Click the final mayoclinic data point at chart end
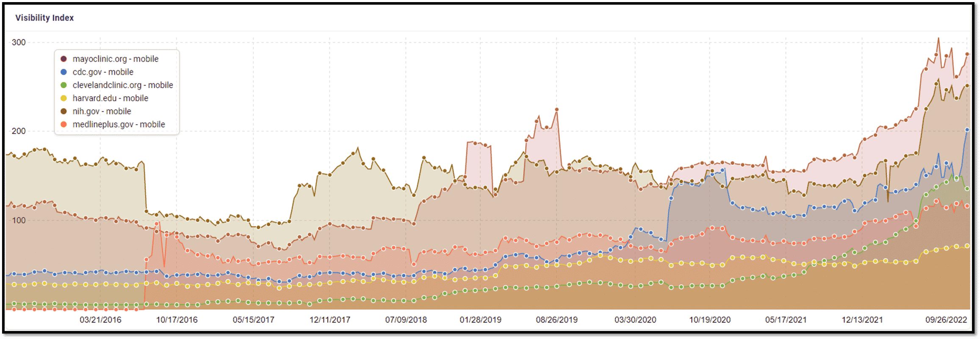Image resolution: width=980 pixels, height=339 pixels. pyautogui.click(x=967, y=54)
